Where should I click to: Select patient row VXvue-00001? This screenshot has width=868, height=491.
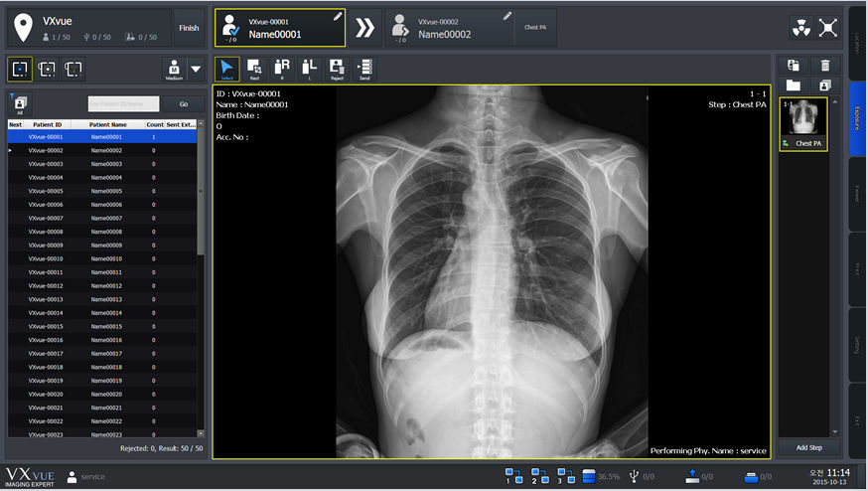(102, 137)
